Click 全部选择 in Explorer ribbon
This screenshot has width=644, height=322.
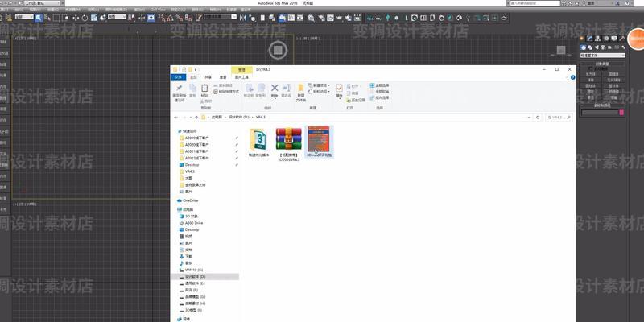[379, 85]
